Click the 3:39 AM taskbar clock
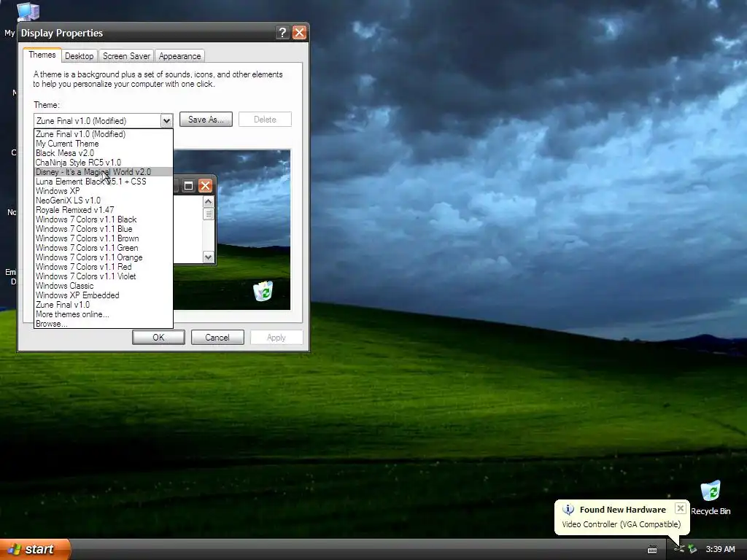 point(720,549)
